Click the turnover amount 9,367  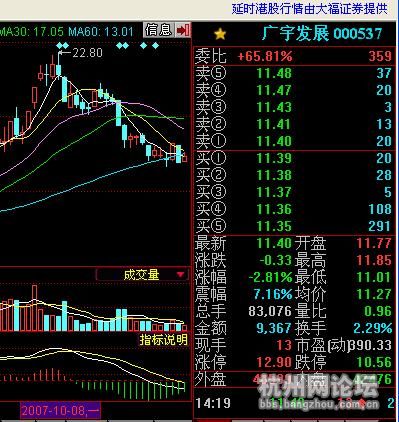point(274,328)
